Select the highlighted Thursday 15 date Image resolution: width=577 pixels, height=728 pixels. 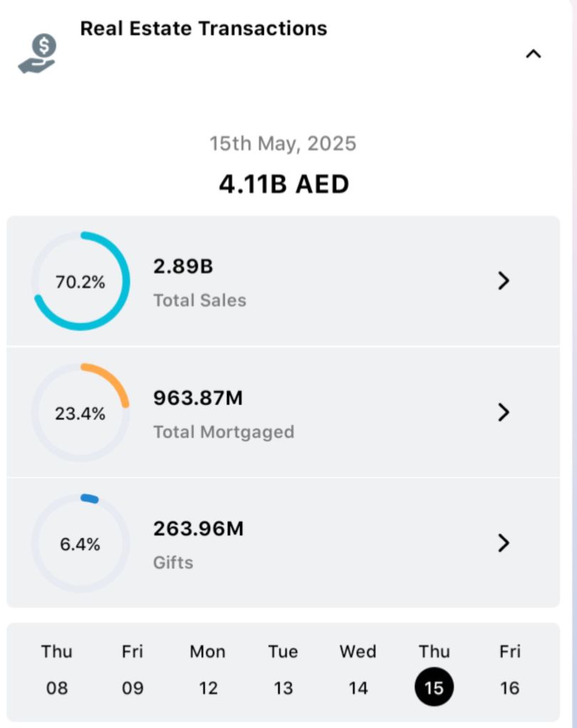pos(434,687)
